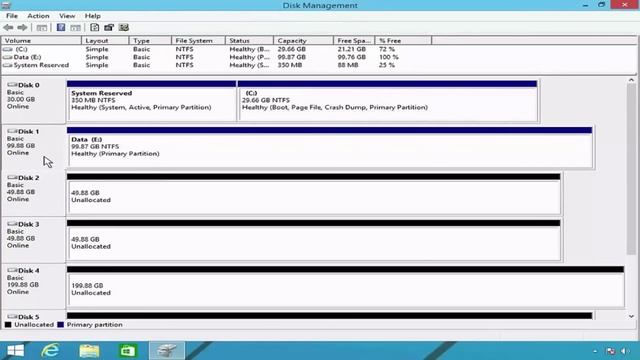Sort by the Capacity column header
This screenshot has height=360, width=640.
pyautogui.click(x=303, y=41)
